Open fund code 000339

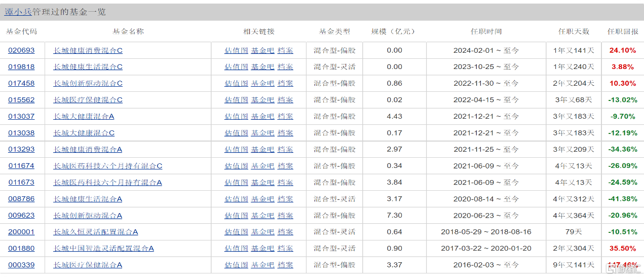21,265
